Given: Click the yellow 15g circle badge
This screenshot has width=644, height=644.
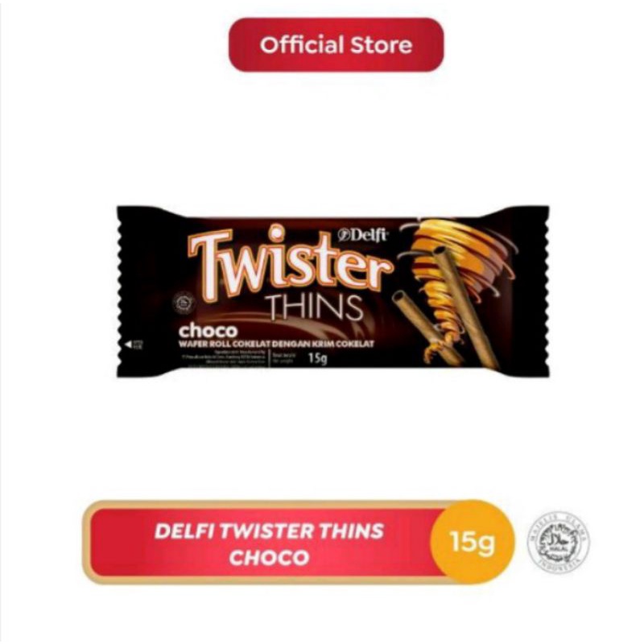Looking at the screenshot, I should click(473, 542).
